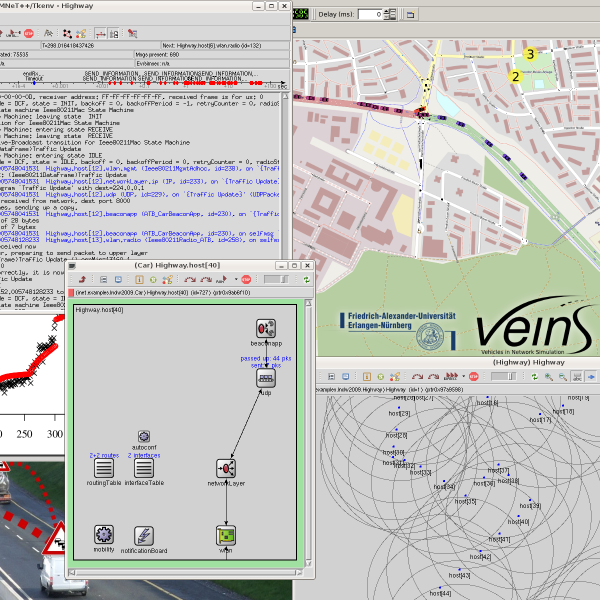Open simulation options icon in Tkenv toolbar
Screen dimensions: 600x600
132,34
